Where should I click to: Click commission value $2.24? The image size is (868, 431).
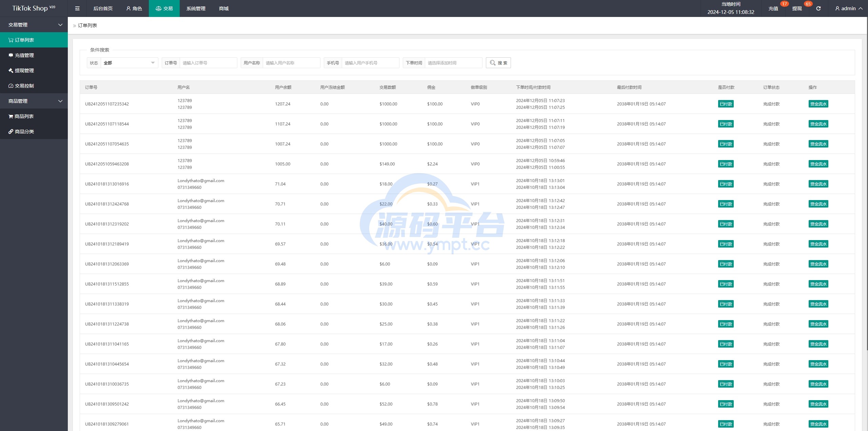[x=432, y=164]
